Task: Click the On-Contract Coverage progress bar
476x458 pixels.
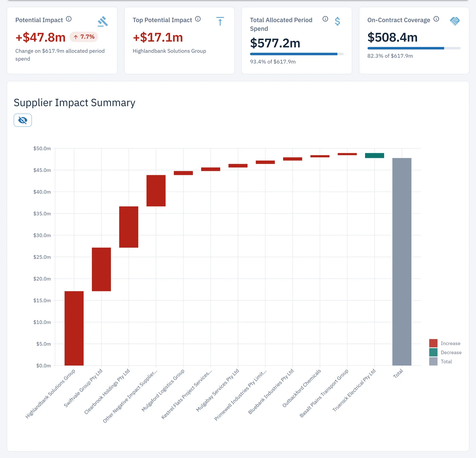Action: tap(414, 48)
